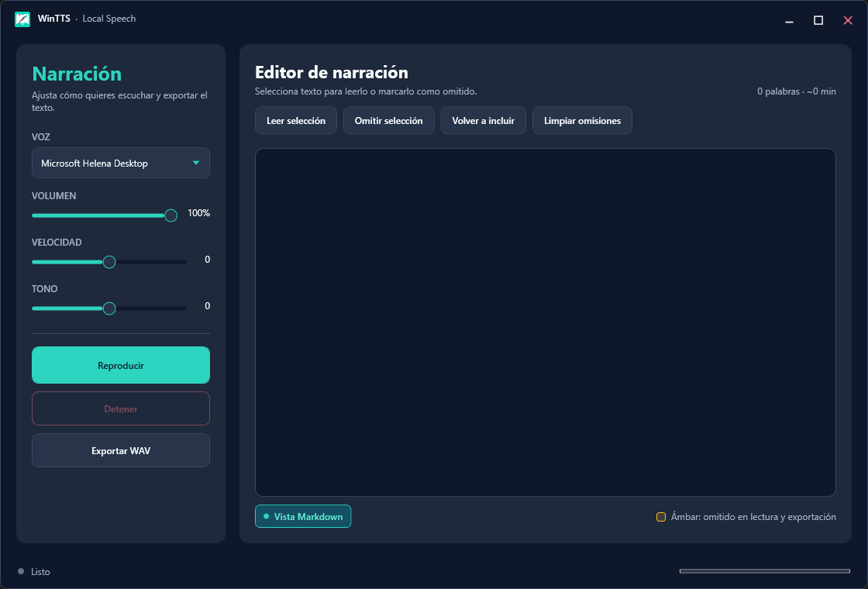Open the voice dropdown arrow
The height and width of the screenshot is (589, 868).
[x=196, y=163]
